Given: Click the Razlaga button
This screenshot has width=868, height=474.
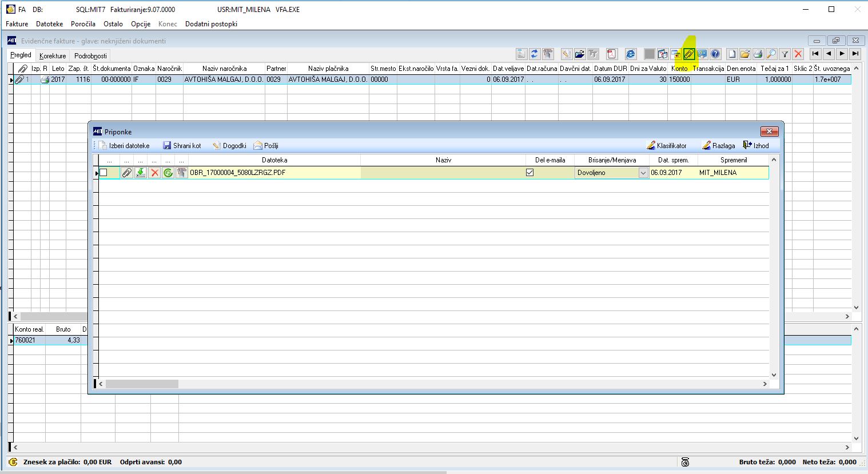Looking at the screenshot, I should click(x=719, y=146).
